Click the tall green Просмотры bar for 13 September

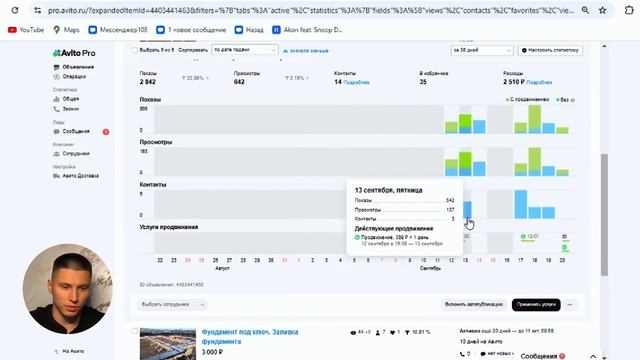tap(465, 164)
